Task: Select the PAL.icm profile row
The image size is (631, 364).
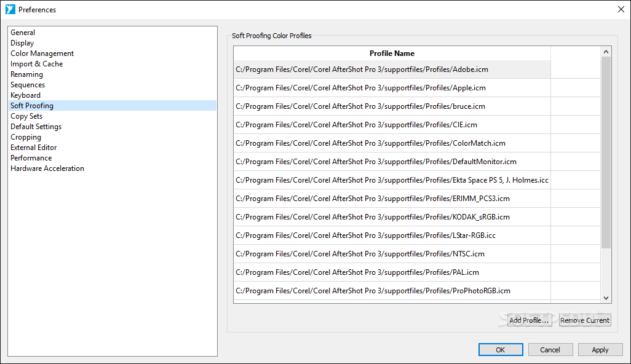Action: pyautogui.click(x=392, y=273)
